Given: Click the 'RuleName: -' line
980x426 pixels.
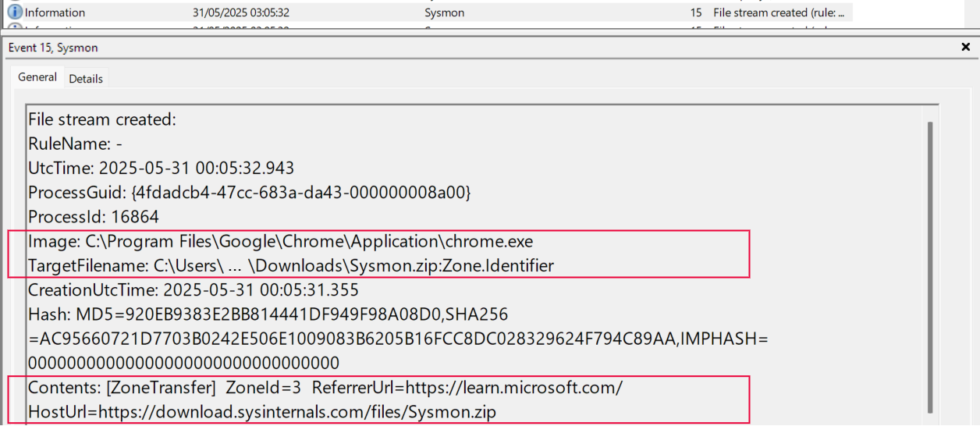Looking at the screenshot, I should tap(75, 144).
